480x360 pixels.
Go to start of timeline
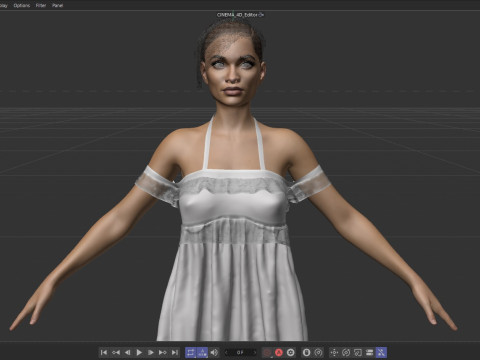click(104, 352)
